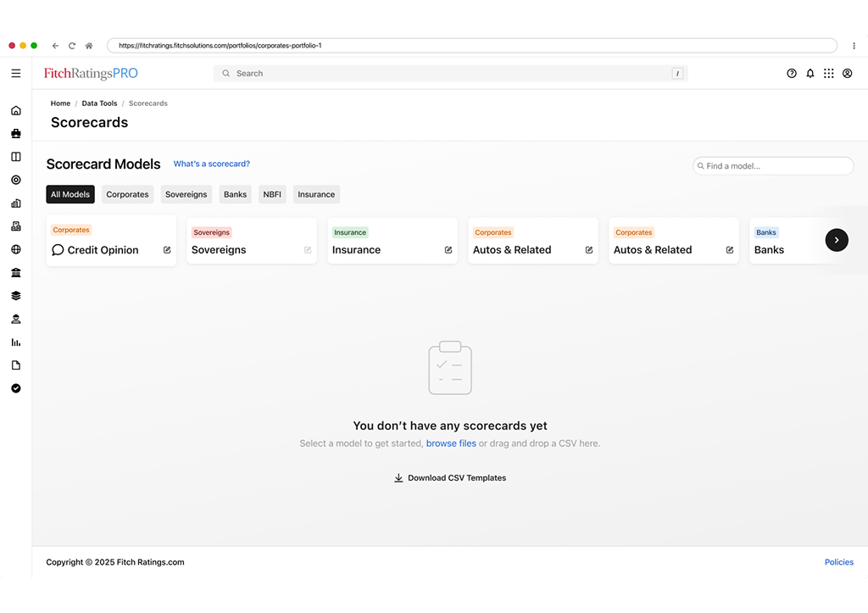Open the What's a scorecard? link
This screenshot has width=868, height=613.
tap(211, 164)
